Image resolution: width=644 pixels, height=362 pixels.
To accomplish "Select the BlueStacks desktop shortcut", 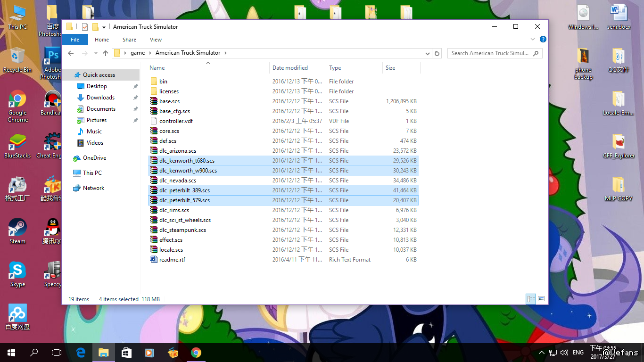I will pos(17,146).
